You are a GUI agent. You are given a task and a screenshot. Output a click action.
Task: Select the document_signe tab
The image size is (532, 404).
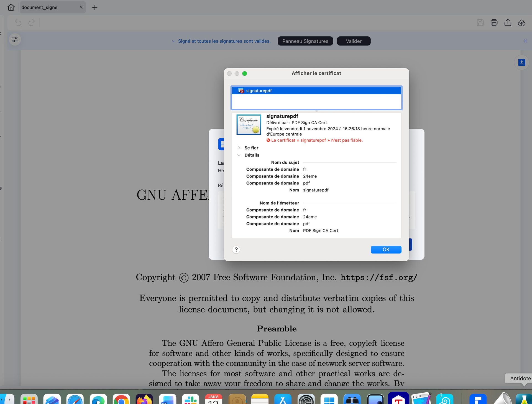coord(40,7)
